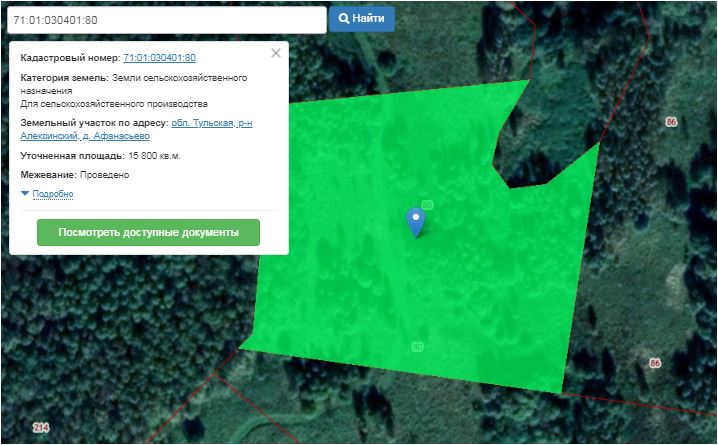The height and width of the screenshot is (445, 718).
Task: Click text Для сельскохозяйственного производства
Action: point(114,104)
